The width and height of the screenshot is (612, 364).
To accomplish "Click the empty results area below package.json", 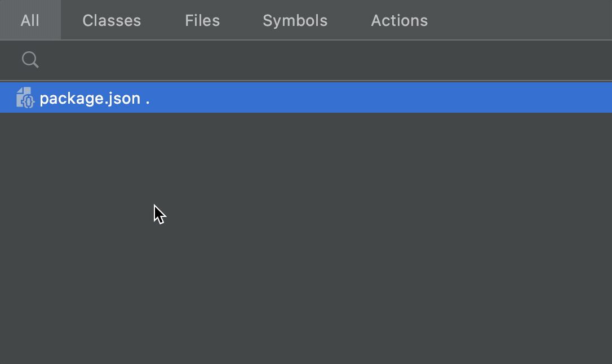I will pos(306,237).
